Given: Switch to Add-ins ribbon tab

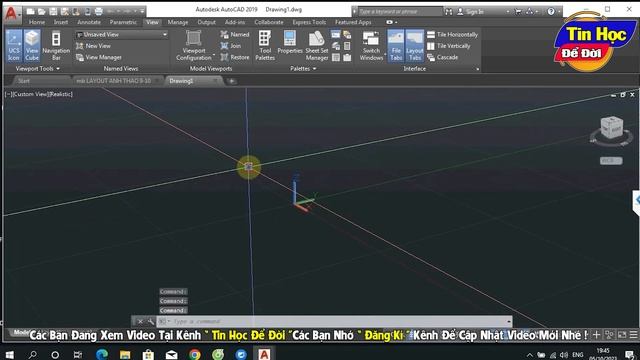Looking at the screenshot, I should click(235, 22).
